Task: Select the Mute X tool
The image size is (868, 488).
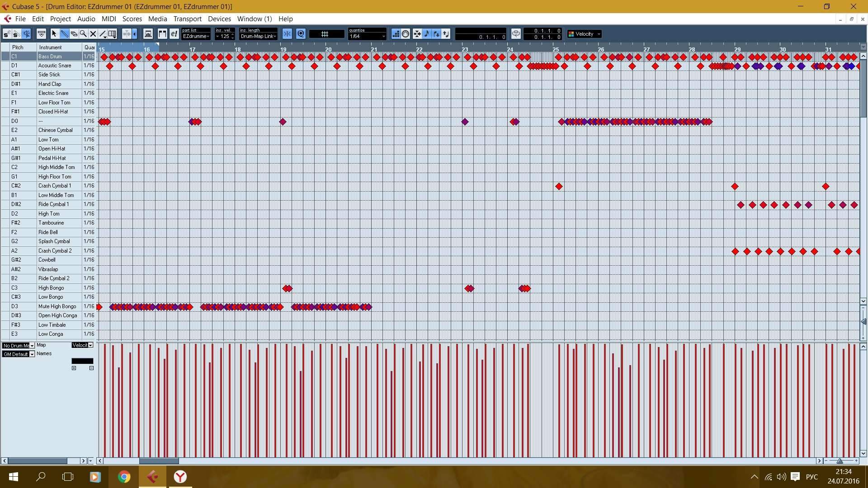Action: point(93,34)
